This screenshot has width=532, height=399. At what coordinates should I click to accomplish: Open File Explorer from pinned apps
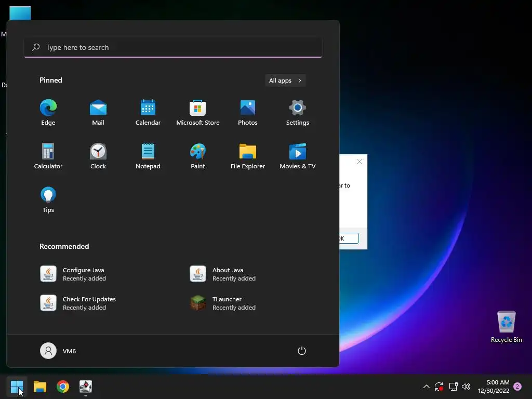click(x=248, y=156)
